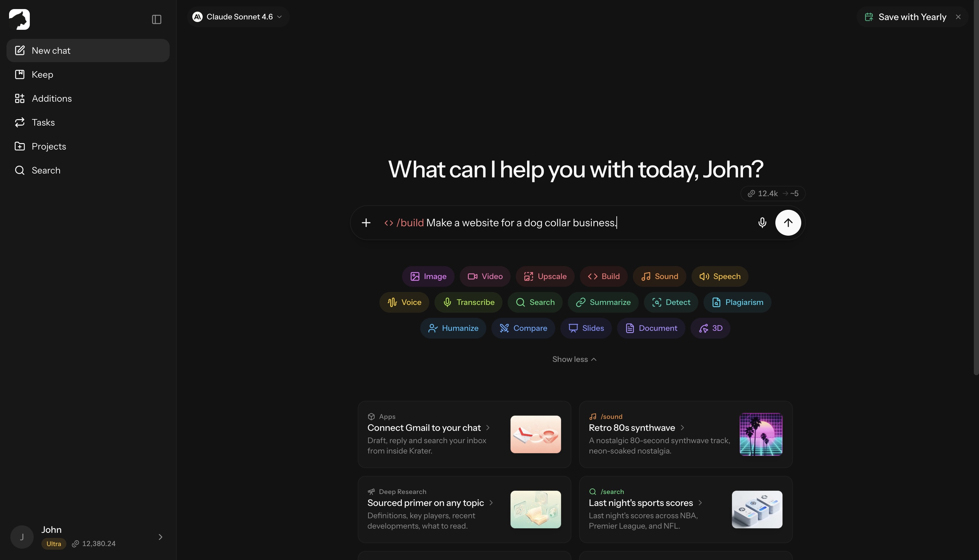Click the plus attachment icon in prompt box
Image resolution: width=979 pixels, height=560 pixels.
366,223
